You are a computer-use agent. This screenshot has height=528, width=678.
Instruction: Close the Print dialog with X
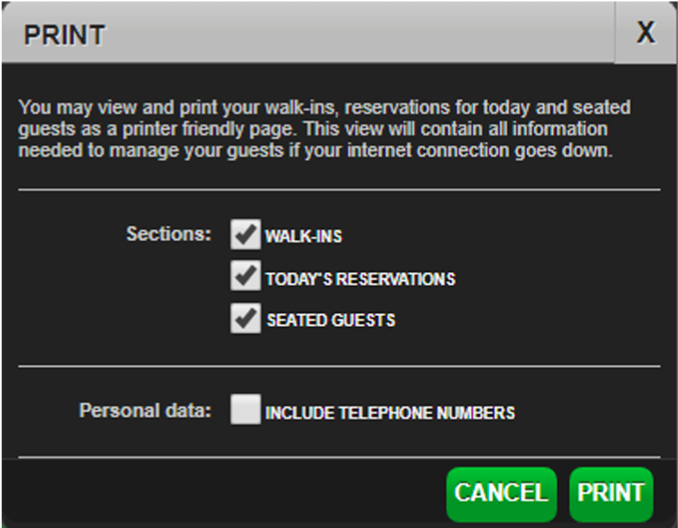point(646,33)
